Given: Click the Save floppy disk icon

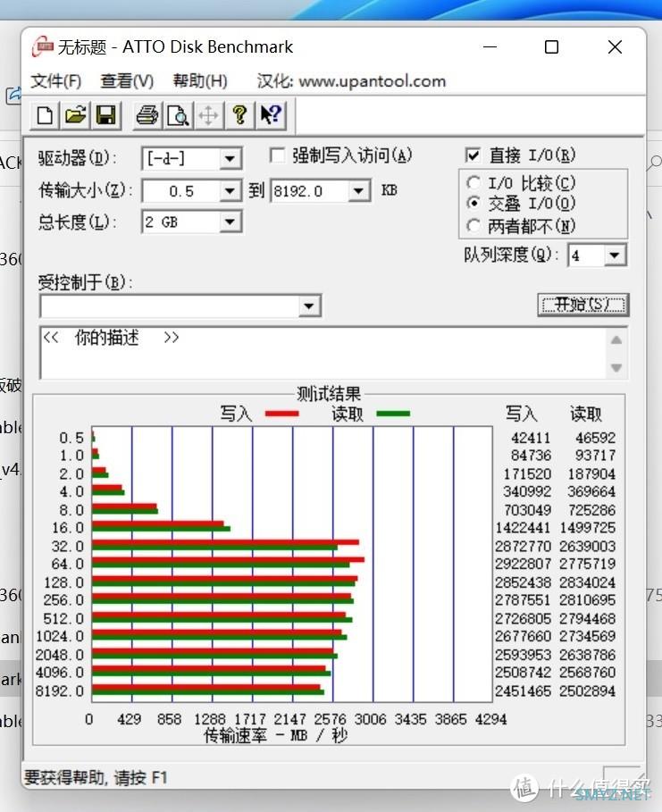Looking at the screenshot, I should (x=105, y=115).
